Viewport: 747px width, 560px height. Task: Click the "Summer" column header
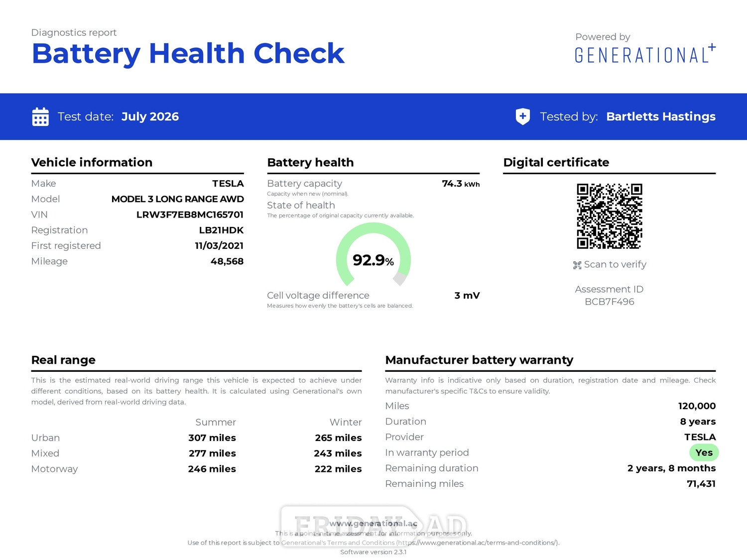click(x=216, y=422)
